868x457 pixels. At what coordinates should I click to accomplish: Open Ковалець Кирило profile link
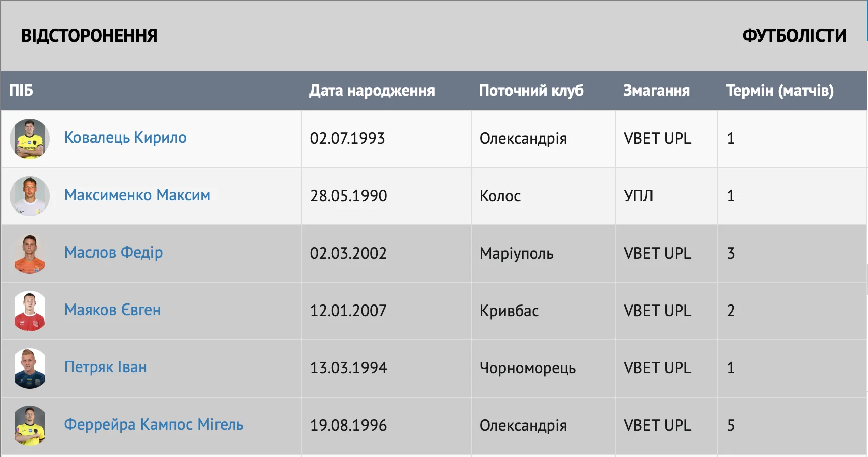click(x=125, y=138)
